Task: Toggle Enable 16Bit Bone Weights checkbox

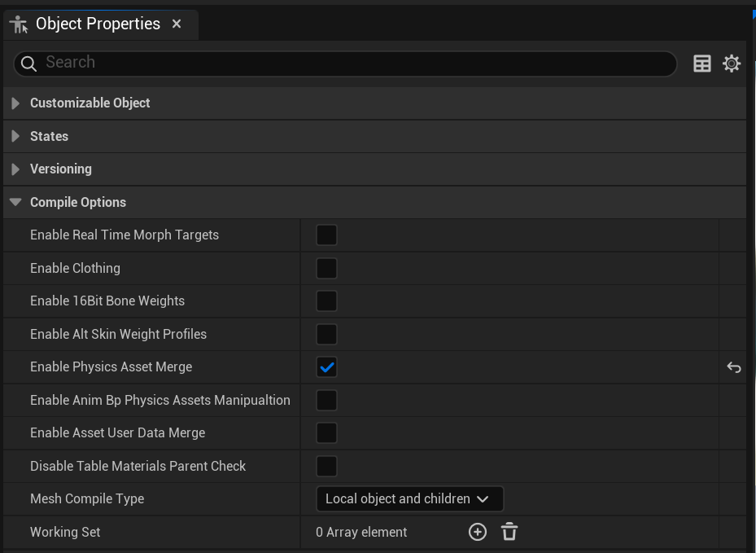Action: click(x=326, y=301)
